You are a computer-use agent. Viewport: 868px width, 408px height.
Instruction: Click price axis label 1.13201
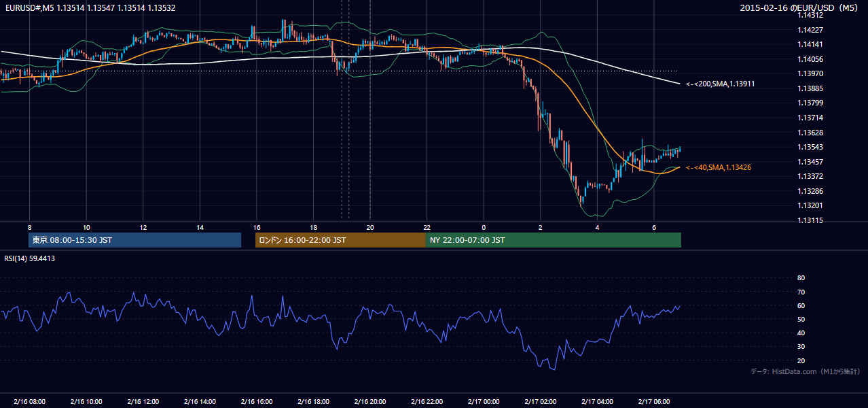click(810, 205)
